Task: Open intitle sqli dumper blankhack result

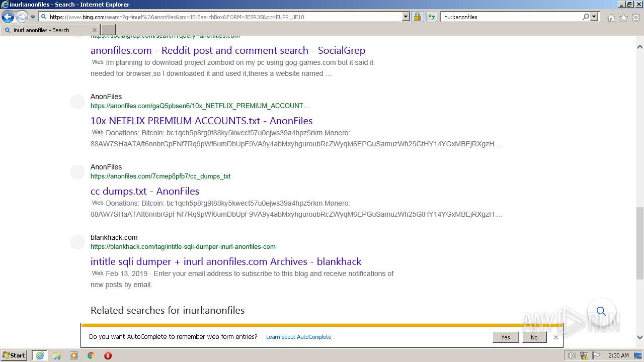Action: pyautogui.click(x=226, y=261)
